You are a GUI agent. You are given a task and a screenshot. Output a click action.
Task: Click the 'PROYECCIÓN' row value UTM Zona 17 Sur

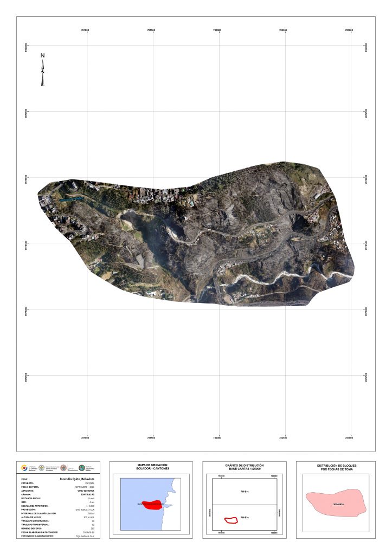85,509
